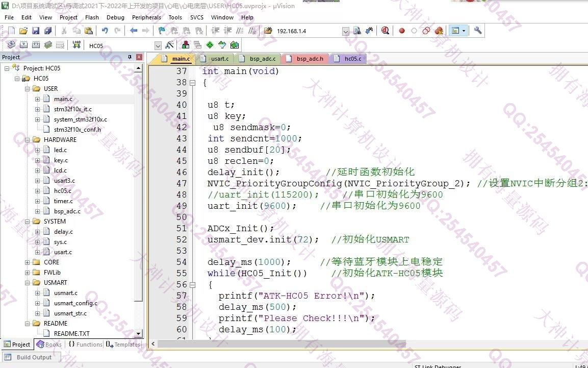
Task: Save all files with the multi-disk icon
Action: click(47, 31)
